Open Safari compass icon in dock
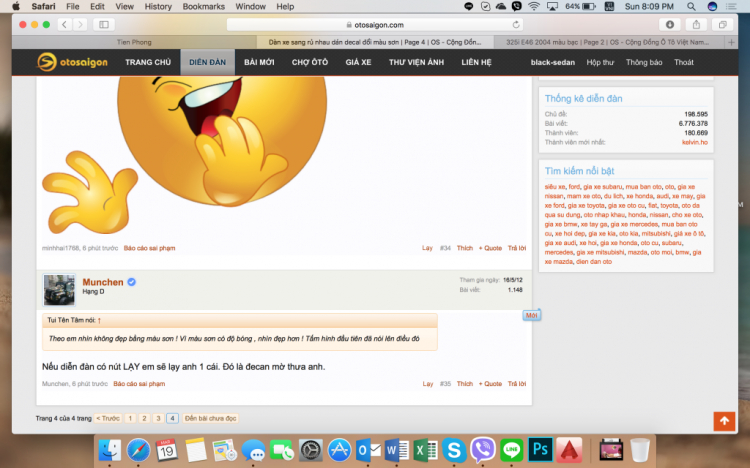This screenshot has height=468, width=750. coord(138,450)
